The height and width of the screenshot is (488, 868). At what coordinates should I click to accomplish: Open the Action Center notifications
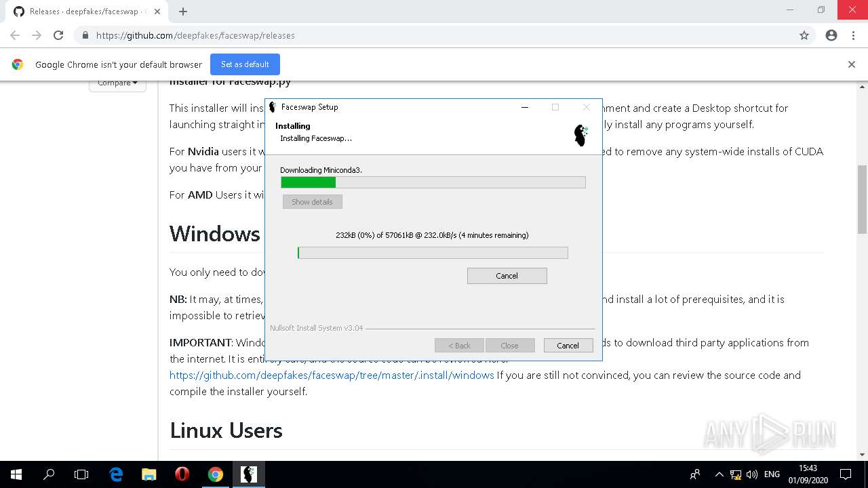point(846,474)
